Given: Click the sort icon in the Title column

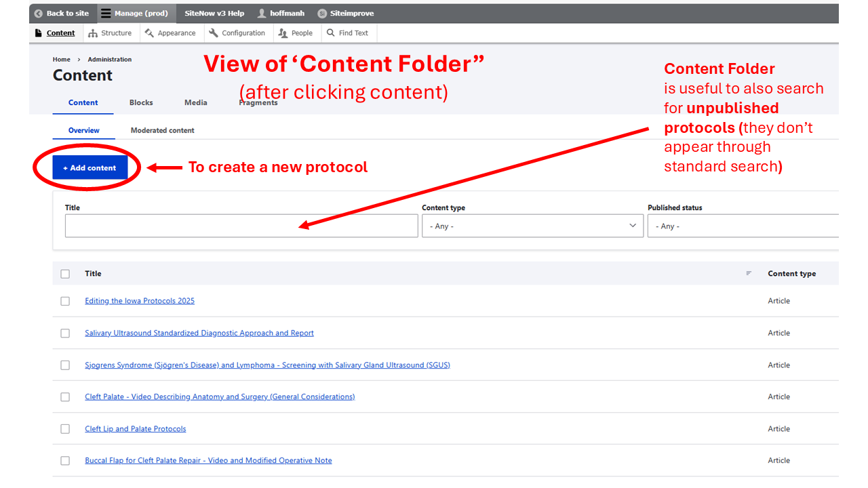Looking at the screenshot, I should click(x=749, y=273).
